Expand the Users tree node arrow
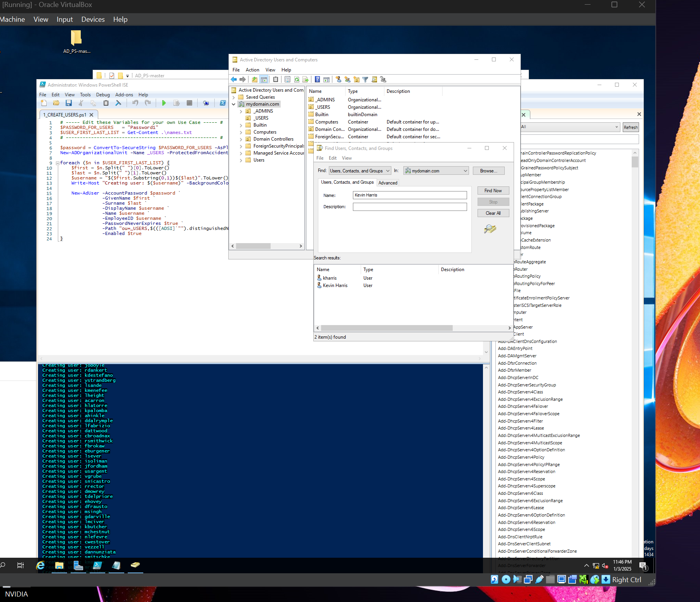 pos(241,160)
